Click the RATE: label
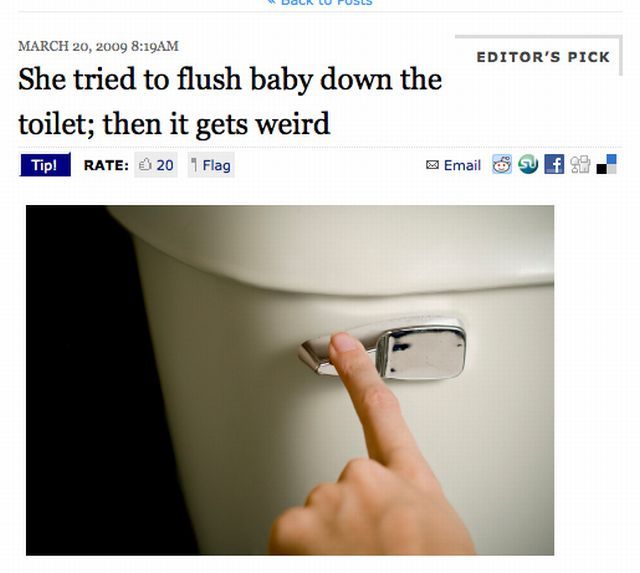This screenshot has width=640, height=573. pyautogui.click(x=106, y=165)
